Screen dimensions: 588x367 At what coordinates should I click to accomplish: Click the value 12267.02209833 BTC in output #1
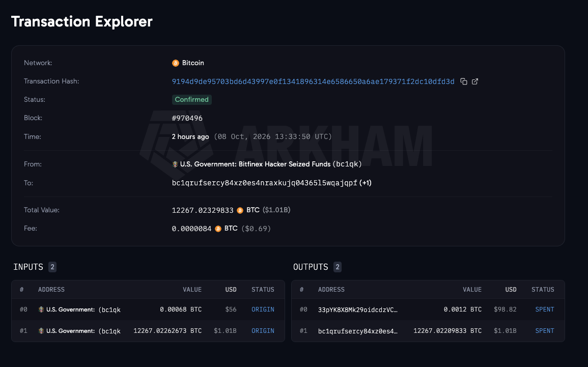(x=447, y=331)
